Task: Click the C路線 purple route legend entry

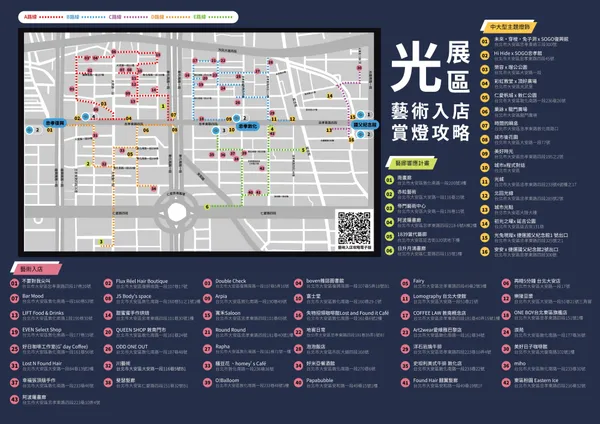Action: (x=128, y=17)
